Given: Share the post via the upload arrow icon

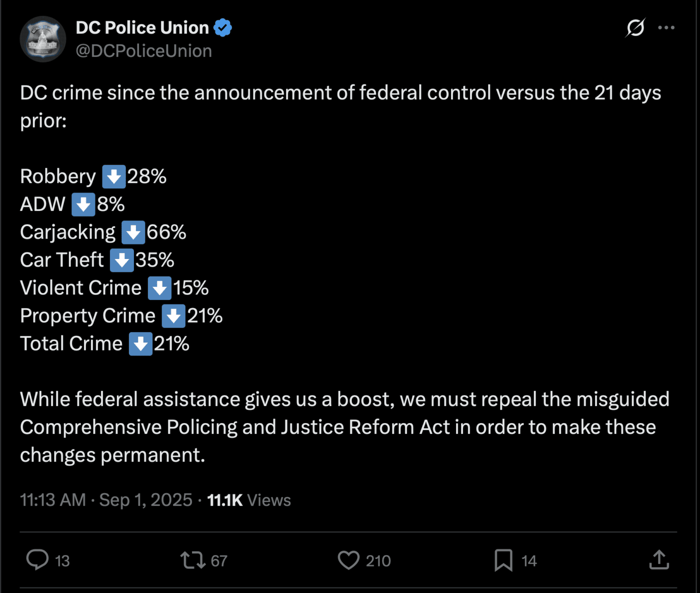Looking at the screenshot, I should pos(659,559).
